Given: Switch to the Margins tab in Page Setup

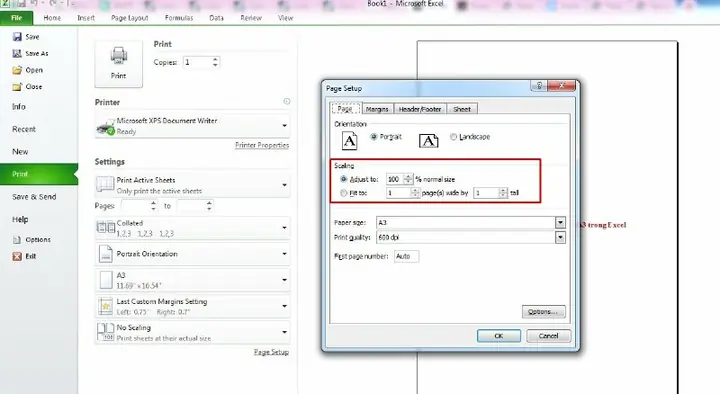Looking at the screenshot, I should (x=377, y=109).
